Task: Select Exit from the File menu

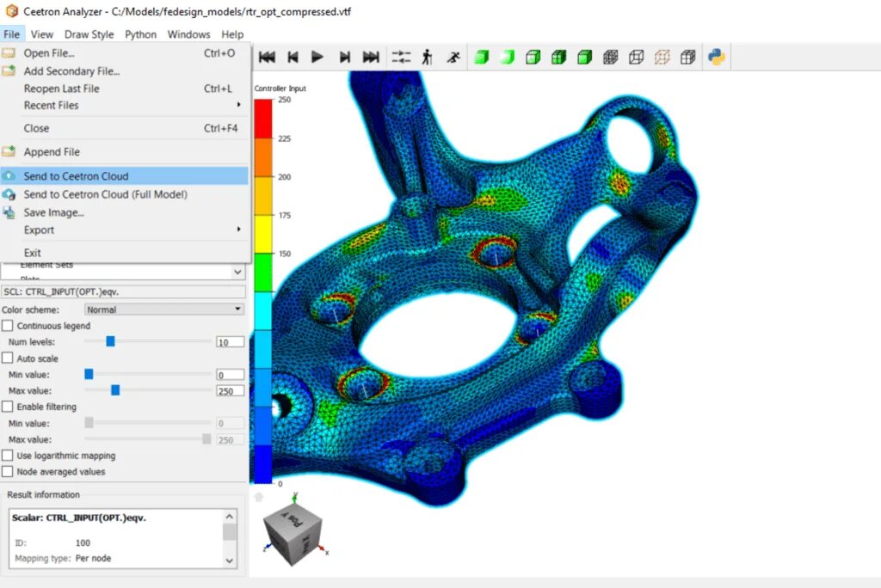Action: coord(125,253)
